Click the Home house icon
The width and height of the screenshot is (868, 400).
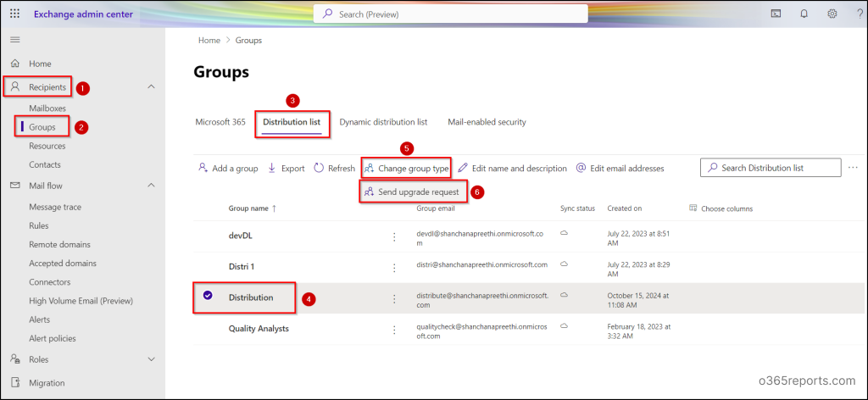click(15, 64)
